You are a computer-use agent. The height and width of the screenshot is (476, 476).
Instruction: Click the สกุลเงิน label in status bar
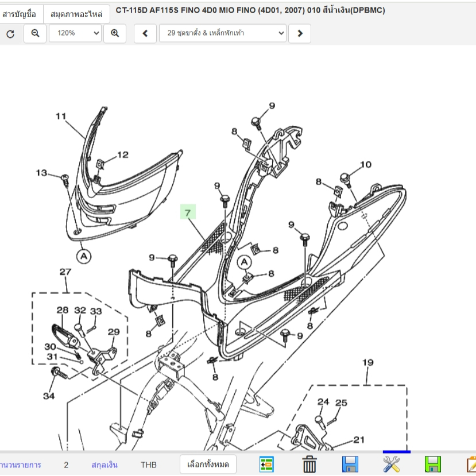[x=105, y=465]
